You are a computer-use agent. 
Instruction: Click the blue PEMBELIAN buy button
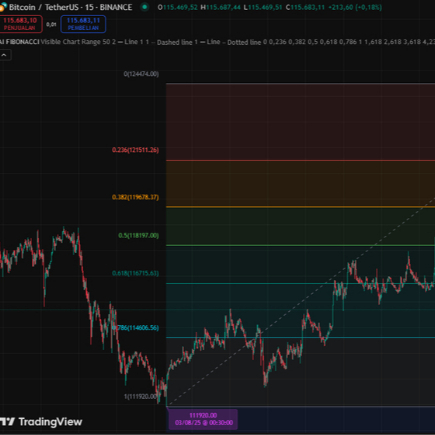[x=83, y=24]
